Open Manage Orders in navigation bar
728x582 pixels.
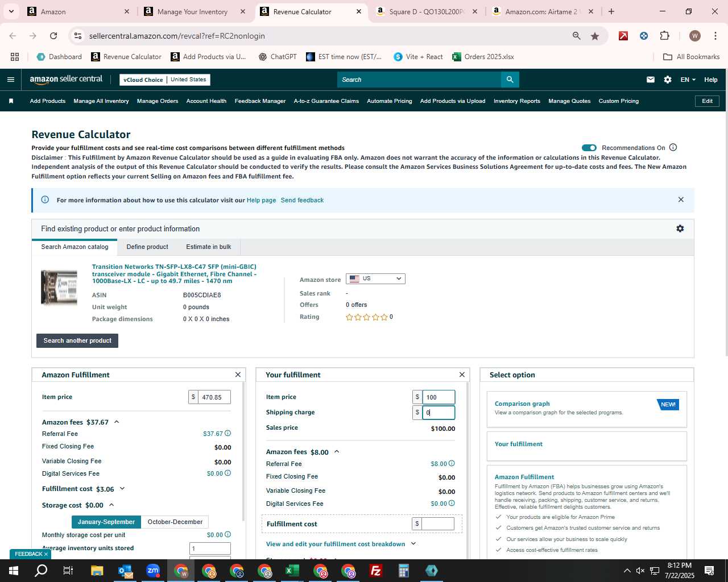pos(158,101)
